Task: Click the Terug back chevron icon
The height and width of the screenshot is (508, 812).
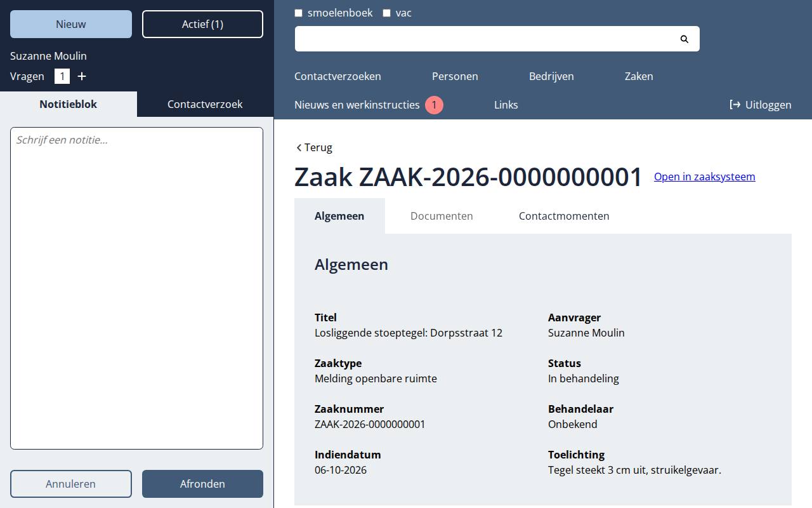Action: pyautogui.click(x=299, y=148)
